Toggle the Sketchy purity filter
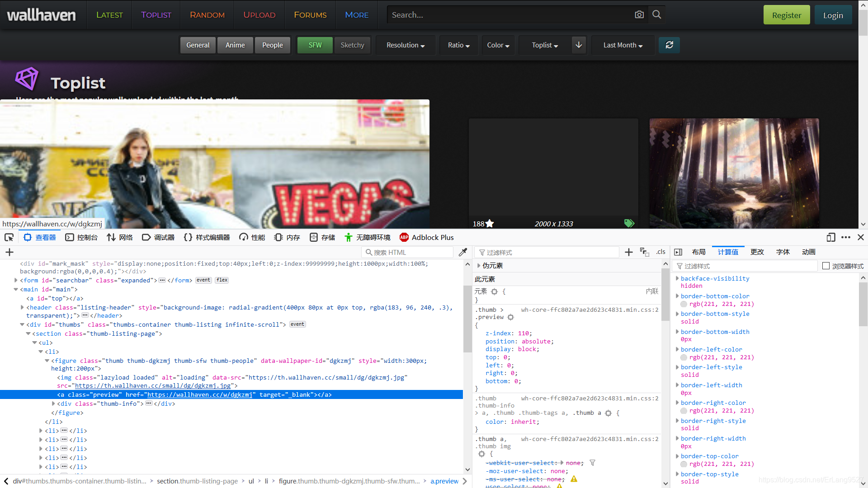 352,45
